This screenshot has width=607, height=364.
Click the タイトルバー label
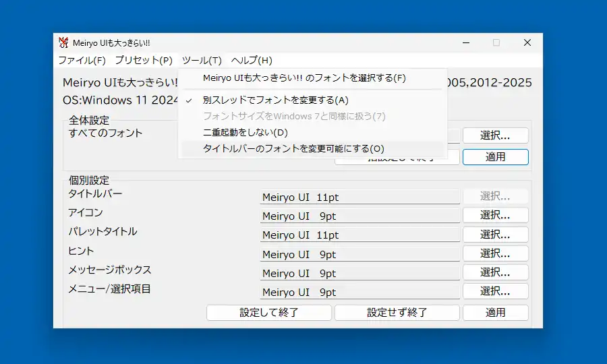[x=95, y=193]
